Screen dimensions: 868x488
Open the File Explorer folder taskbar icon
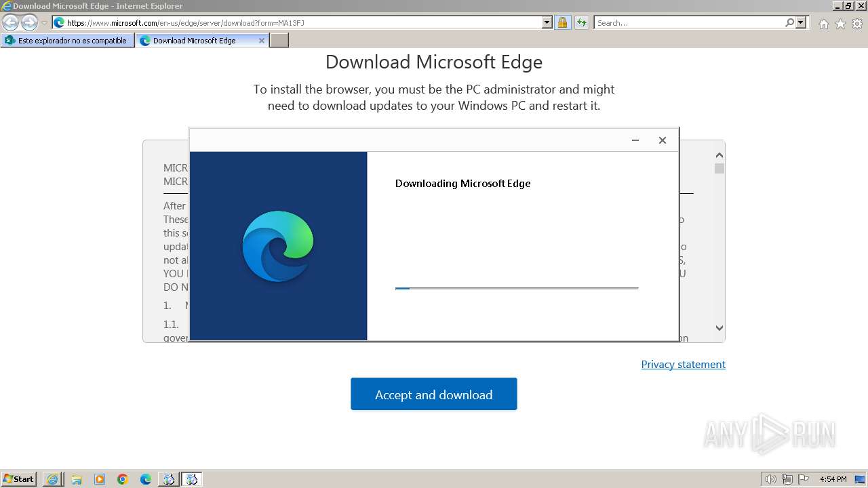[x=77, y=479]
